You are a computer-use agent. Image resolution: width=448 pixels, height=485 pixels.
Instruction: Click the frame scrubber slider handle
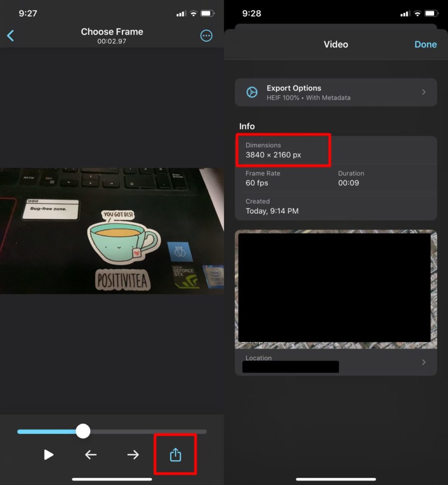[83, 431]
